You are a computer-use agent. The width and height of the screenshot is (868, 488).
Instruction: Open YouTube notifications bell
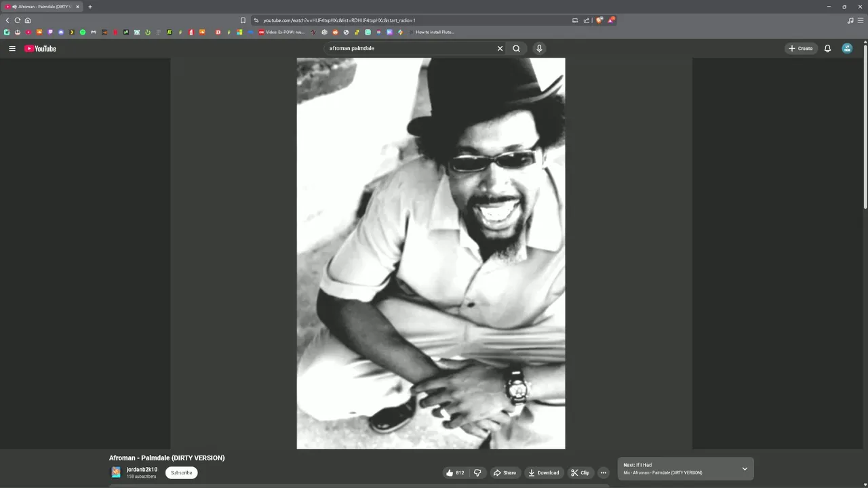click(x=827, y=48)
